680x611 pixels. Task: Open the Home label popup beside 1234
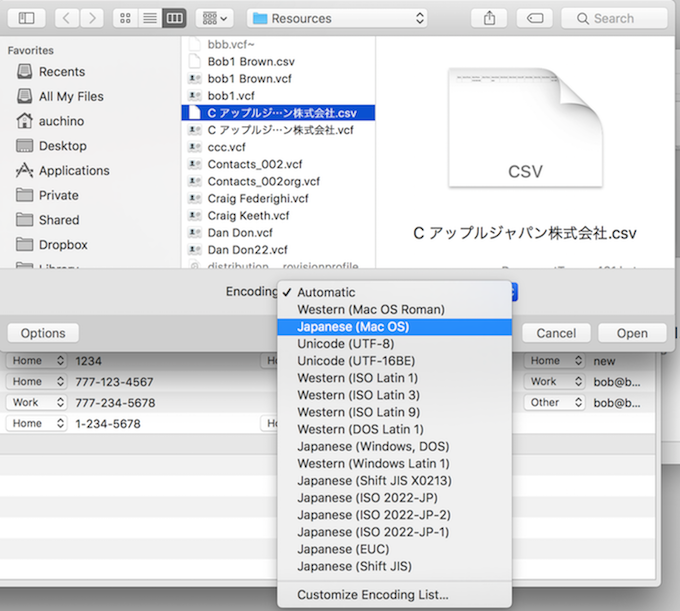coord(37,361)
